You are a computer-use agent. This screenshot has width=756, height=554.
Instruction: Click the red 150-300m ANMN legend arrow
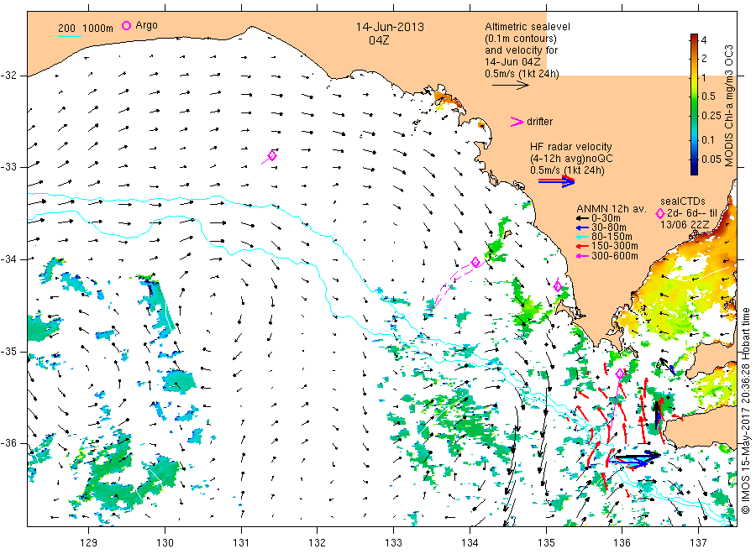coord(582,246)
